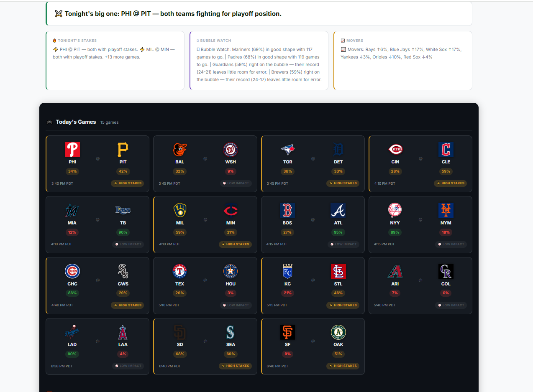533x392 pixels.
Task: Select the Washington Nationals logo
Action: point(231,150)
